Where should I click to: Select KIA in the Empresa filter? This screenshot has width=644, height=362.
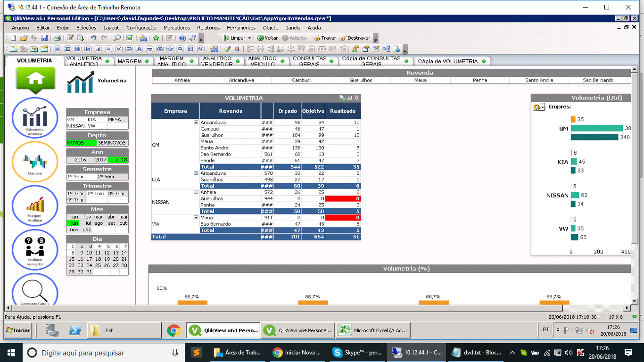(x=97, y=120)
